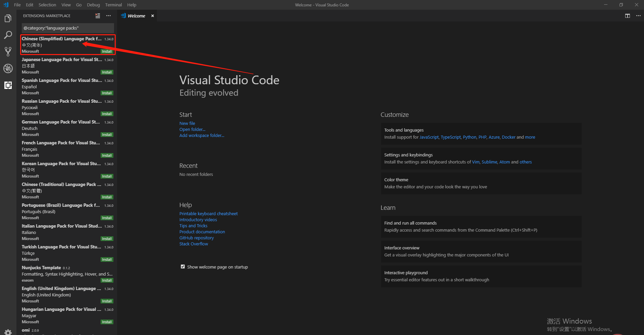The image size is (644, 335).
Task: Open the Explorer view icon
Action: pos(8,18)
